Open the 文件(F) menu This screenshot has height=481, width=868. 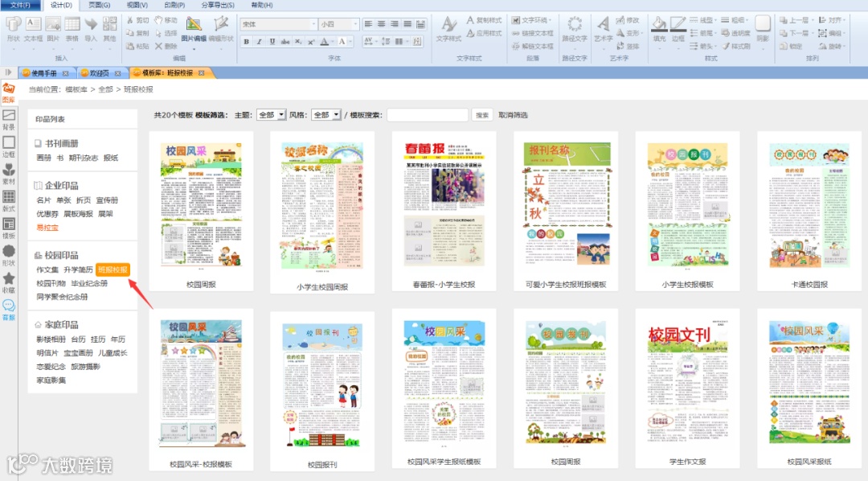[20, 5]
